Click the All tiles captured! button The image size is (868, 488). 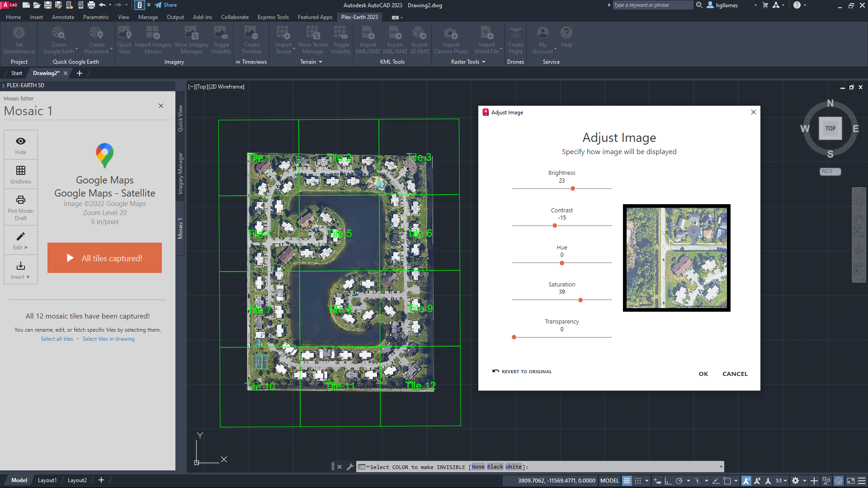coord(104,258)
